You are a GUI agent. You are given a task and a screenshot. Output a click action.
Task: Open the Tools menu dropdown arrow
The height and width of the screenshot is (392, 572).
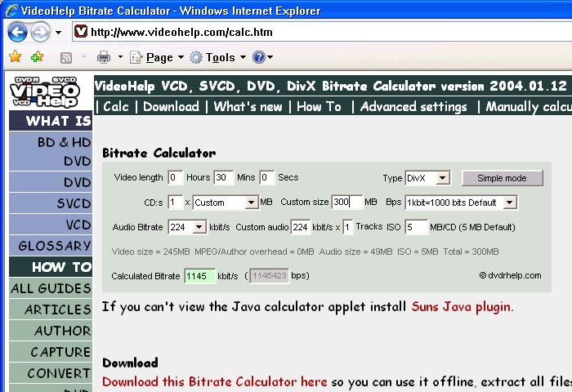point(243,57)
